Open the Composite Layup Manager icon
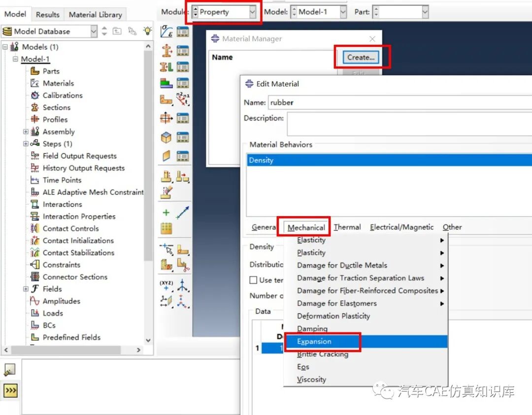Screen dimensions: 532x415 point(183,83)
